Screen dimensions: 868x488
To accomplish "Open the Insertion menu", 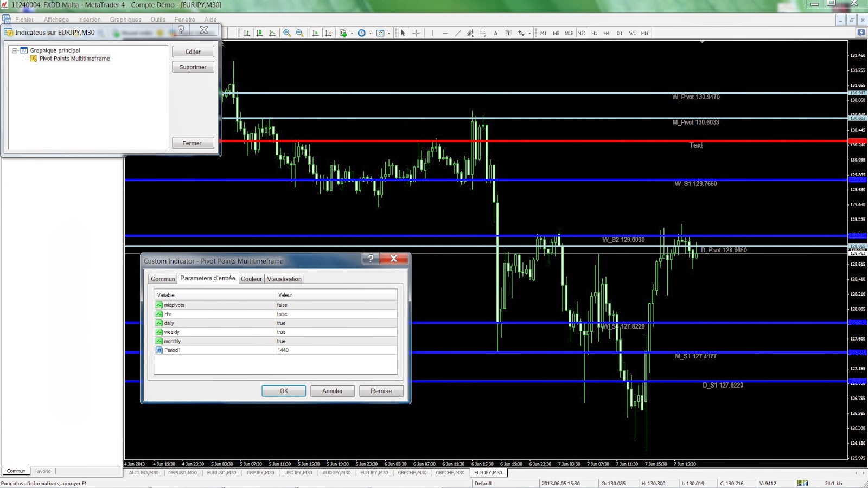I will point(90,20).
